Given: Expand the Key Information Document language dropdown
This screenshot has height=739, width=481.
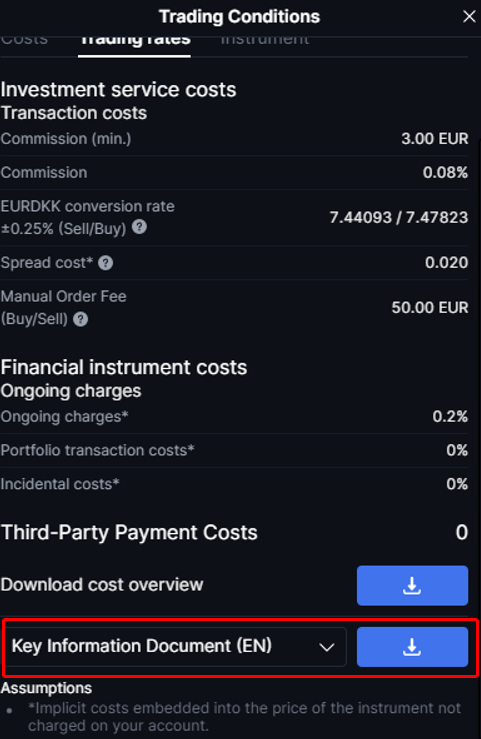Looking at the screenshot, I should click(175, 647).
